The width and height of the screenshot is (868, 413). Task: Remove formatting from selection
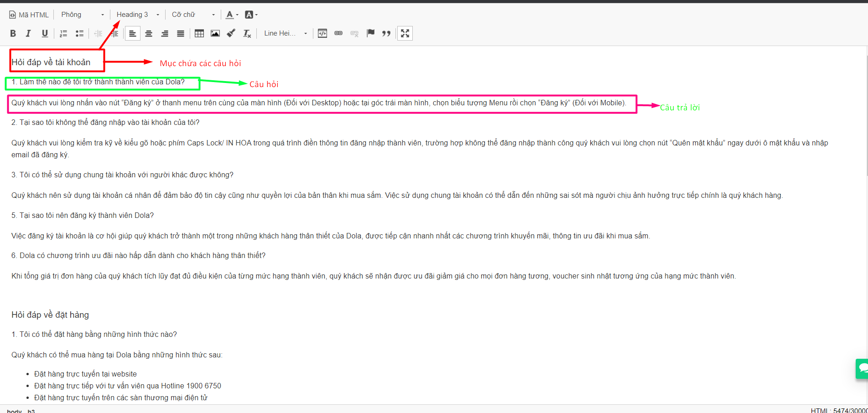[x=247, y=33]
